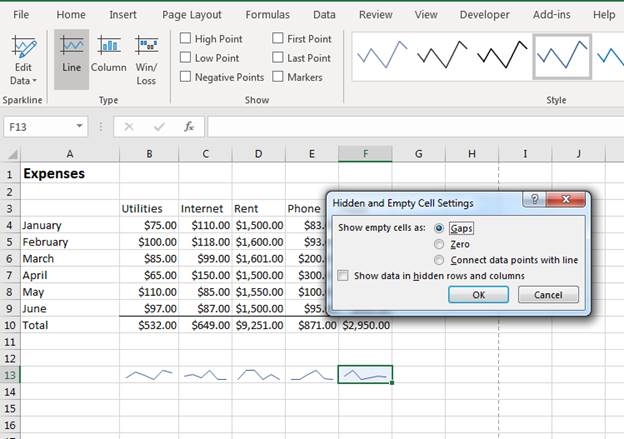Select row 13 header
Screen dimensions: 624x439
click(10, 375)
